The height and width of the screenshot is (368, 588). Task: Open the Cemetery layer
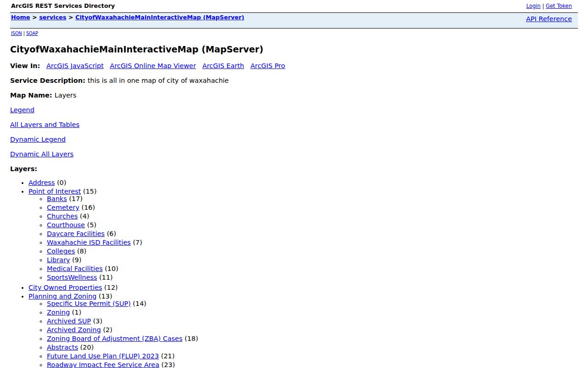(x=63, y=207)
